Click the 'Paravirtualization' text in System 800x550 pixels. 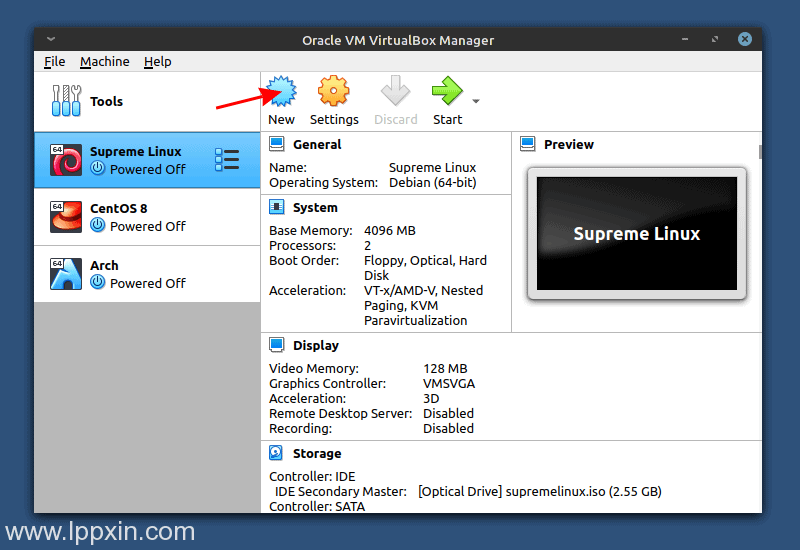point(416,320)
